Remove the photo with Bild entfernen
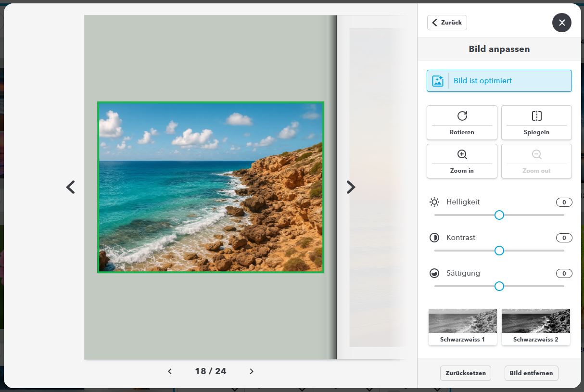This screenshot has width=584, height=392. click(x=531, y=373)
